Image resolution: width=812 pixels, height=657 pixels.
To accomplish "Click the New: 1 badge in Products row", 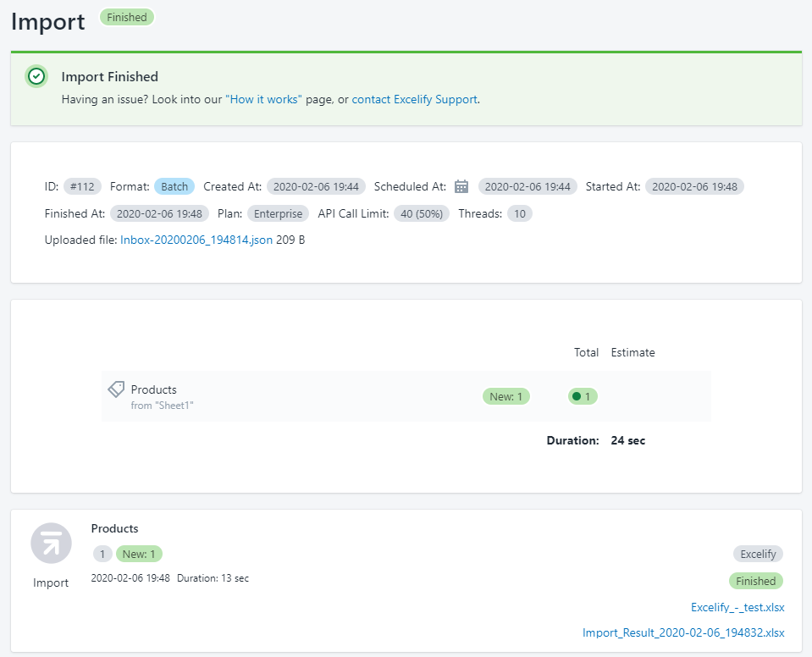I will (506, 396).
